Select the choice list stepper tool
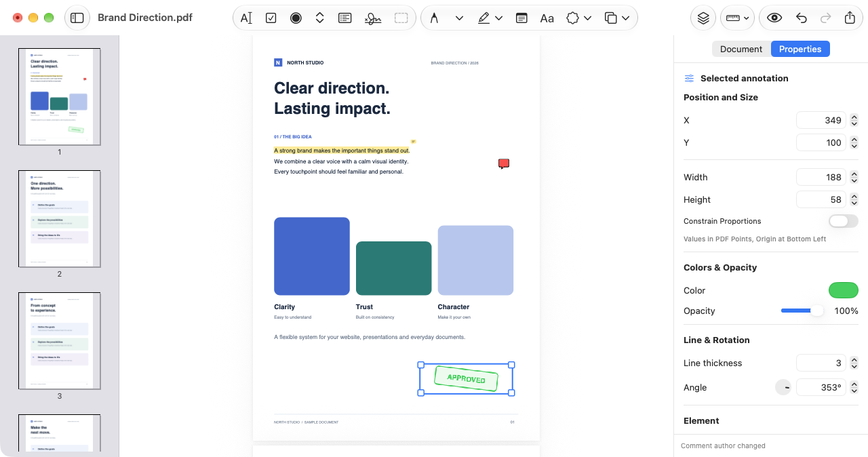Viewport: 868px width, 457px height. click(320, 18)
